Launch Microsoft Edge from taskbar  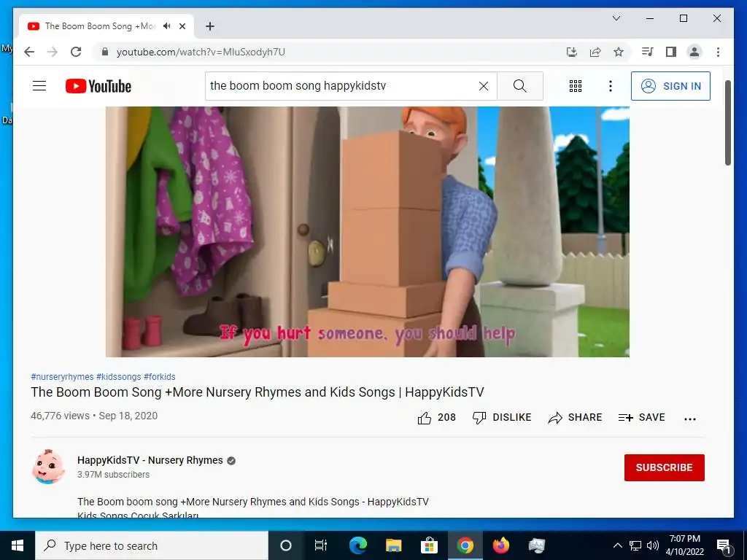[x=357, y=545]
